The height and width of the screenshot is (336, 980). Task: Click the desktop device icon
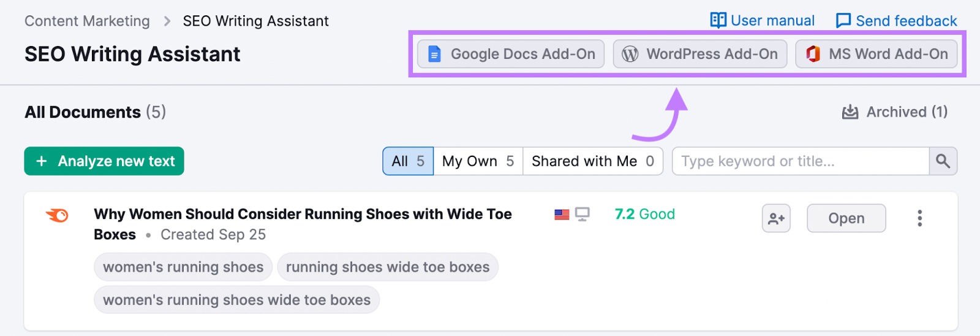582,215
